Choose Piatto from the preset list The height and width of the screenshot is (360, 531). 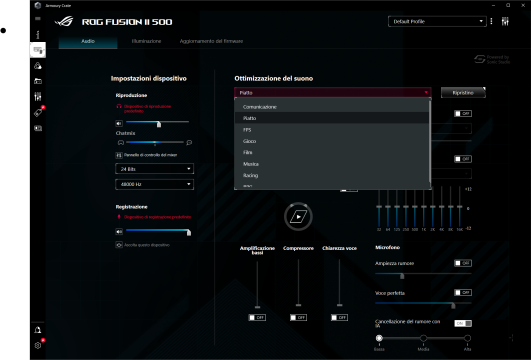click(x=332, y=118)
